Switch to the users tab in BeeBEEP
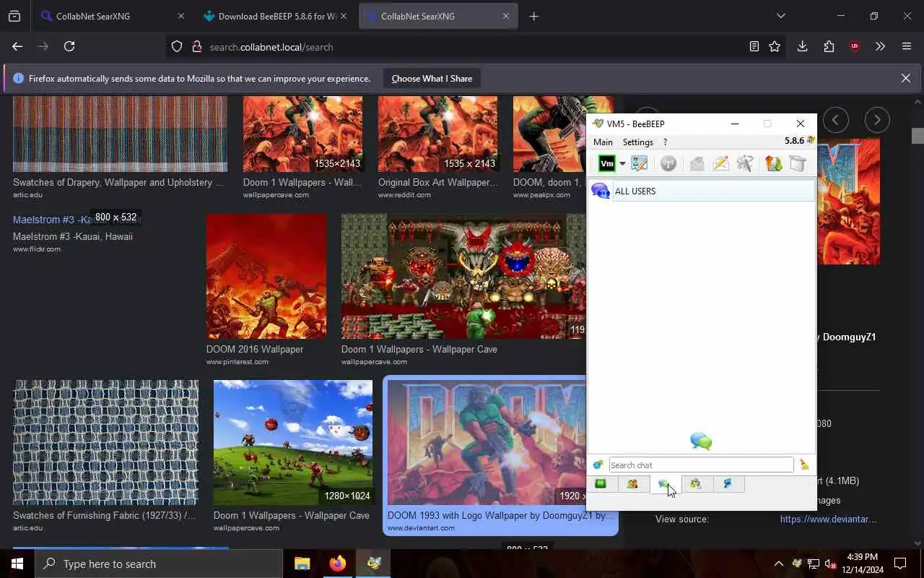Image resolution: width=924 pixels, height=578 pixels. click(x=633, y=484)
